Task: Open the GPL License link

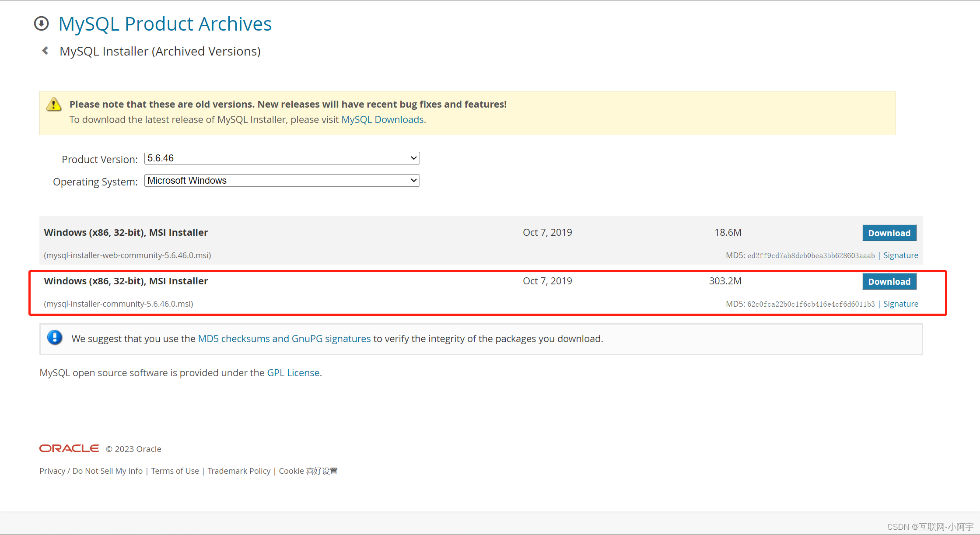Action: [x=293, y=373]
